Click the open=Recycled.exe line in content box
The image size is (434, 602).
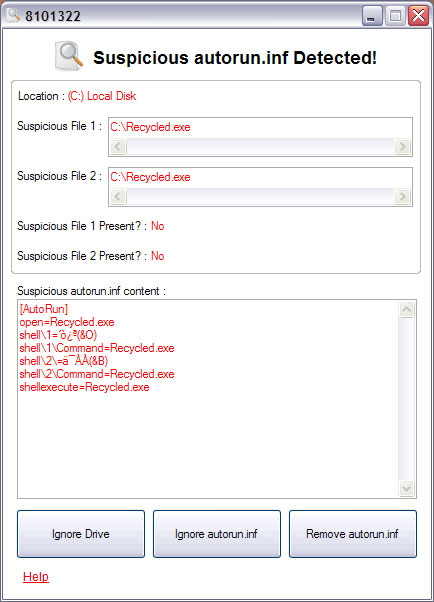click(x=67, y=322)
